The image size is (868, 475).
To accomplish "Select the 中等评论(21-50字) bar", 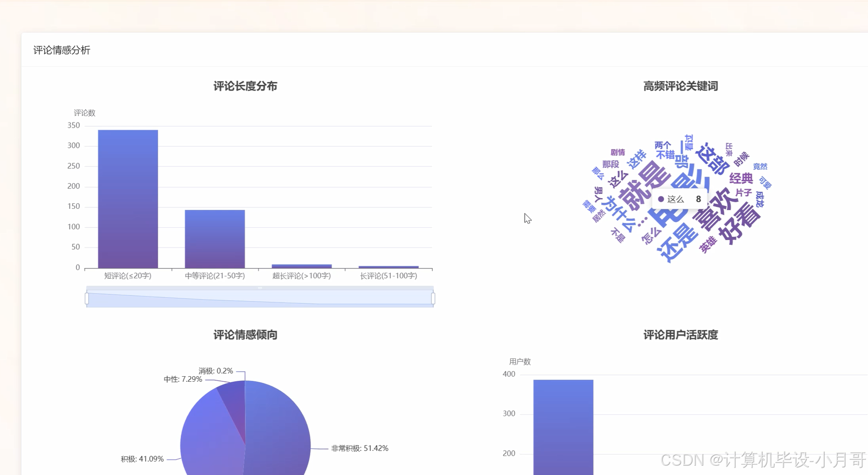I will [215, 238].
